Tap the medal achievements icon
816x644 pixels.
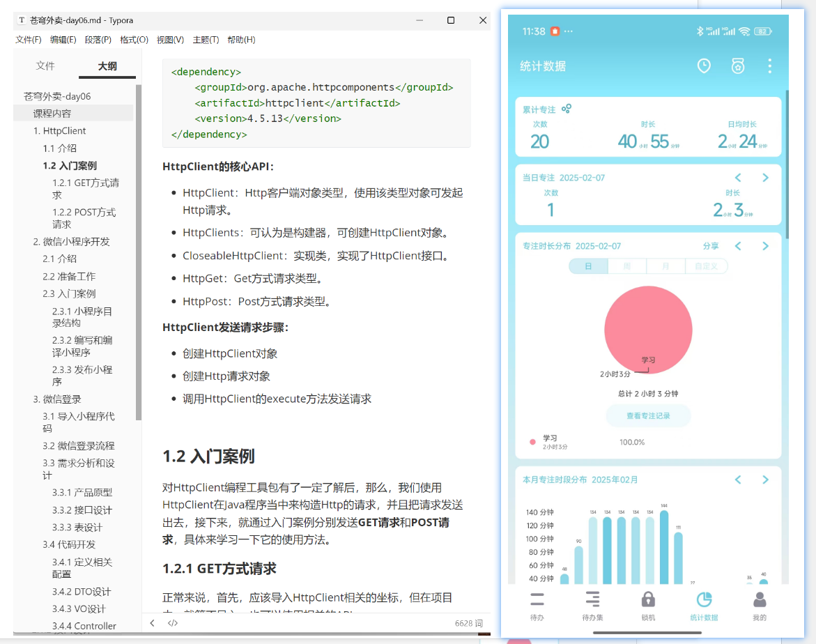click(x=737, y=66)
